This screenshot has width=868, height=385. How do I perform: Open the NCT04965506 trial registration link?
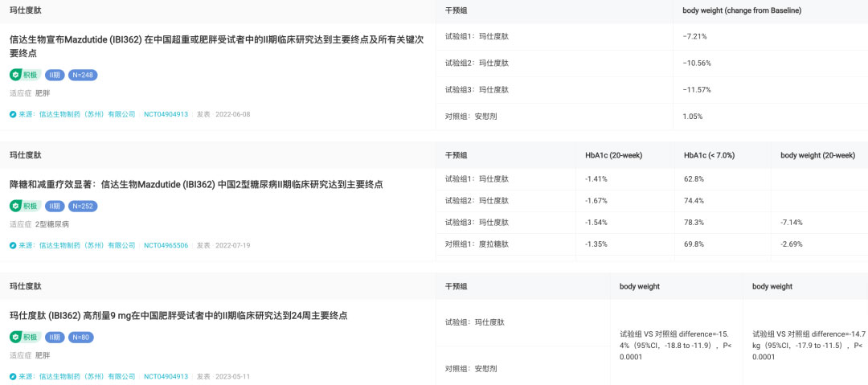pyautogui.click(x=166, y=245)
